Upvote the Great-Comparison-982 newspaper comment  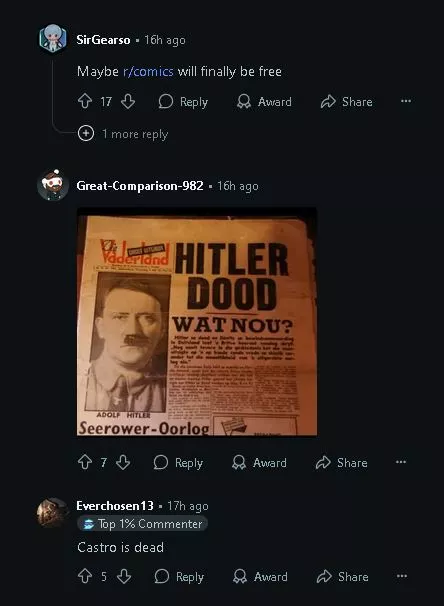85,462
